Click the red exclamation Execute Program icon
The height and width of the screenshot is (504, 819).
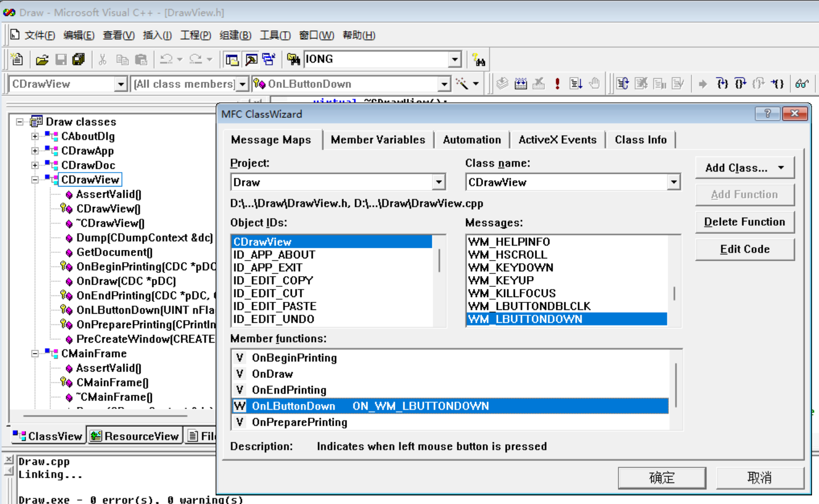[x=557, y=84]
